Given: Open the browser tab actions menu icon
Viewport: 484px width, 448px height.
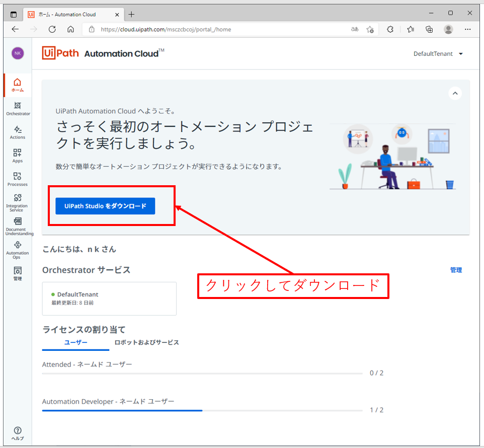Looking at the screenshot, I should point(13,15).
